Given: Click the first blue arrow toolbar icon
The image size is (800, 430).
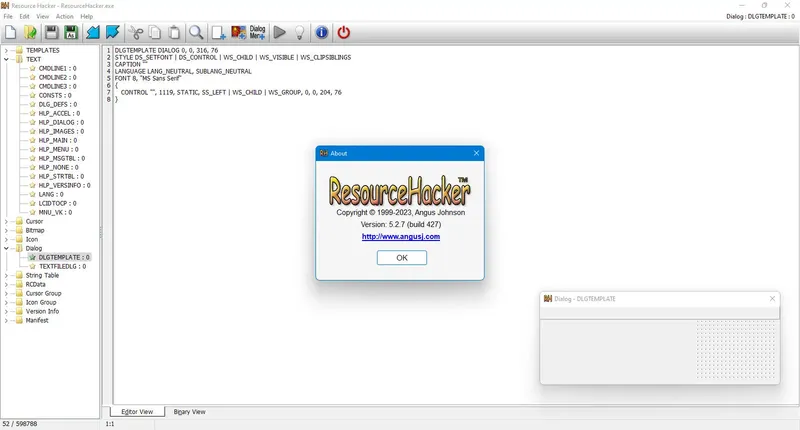Looking at the screenshot, I should pyautogui.click(x=93, y=33).
